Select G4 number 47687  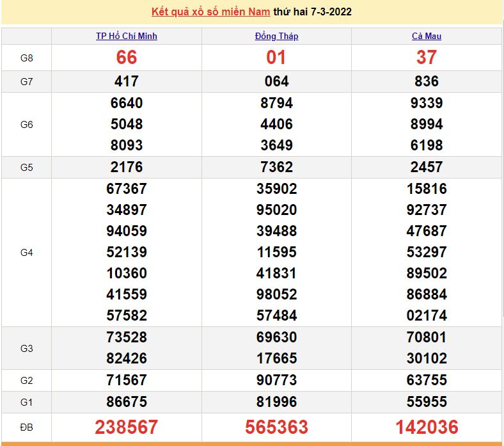click(427, 231)
